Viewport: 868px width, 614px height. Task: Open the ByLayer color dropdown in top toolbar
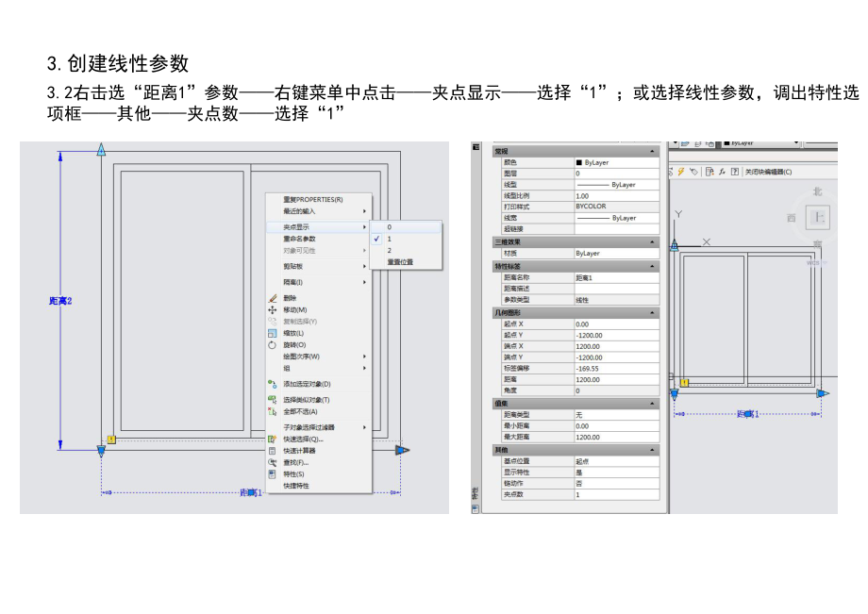(796, 143)
